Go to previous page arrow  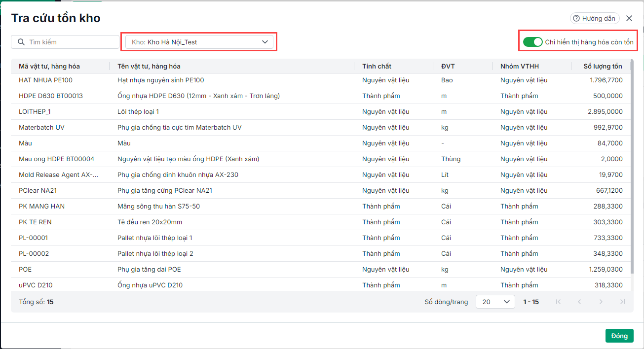(579, 302)
